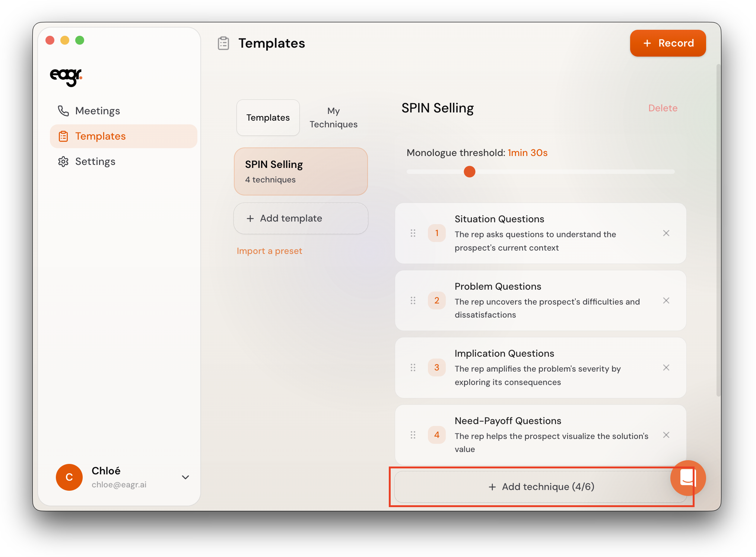Remove the Problem Questions technique

(x=666, y=300)
